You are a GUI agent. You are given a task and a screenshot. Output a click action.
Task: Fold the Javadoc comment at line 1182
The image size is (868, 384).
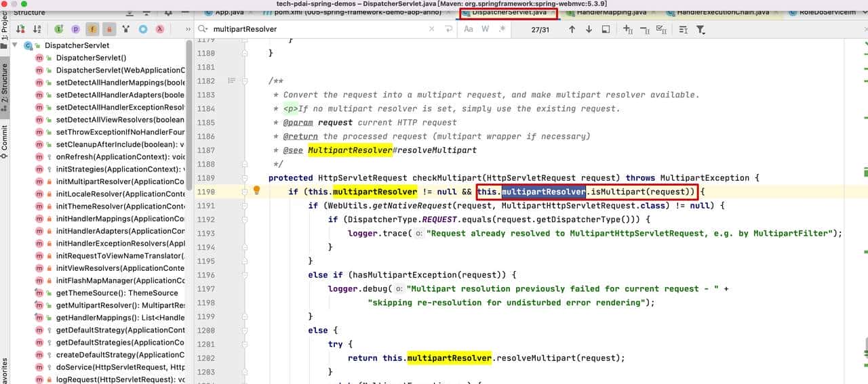click(245, 81)
